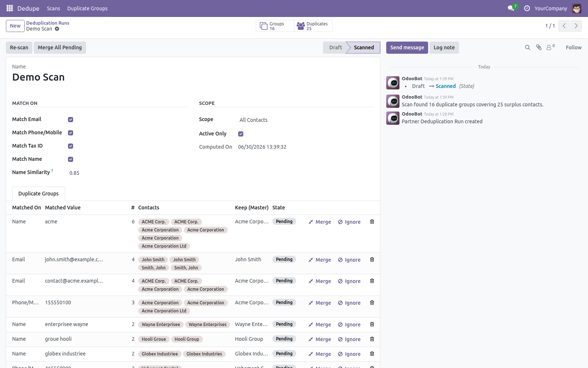The image size is (588, 368).
Task: Open the Demo Scan gear actions menu
Action: (57, 29)
